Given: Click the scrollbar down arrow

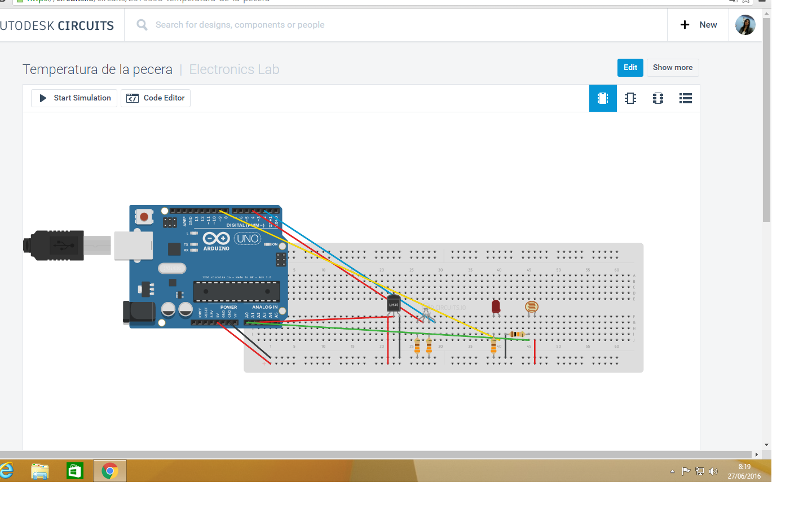Looking at the screenshot, I should click(x=766, y=444).
